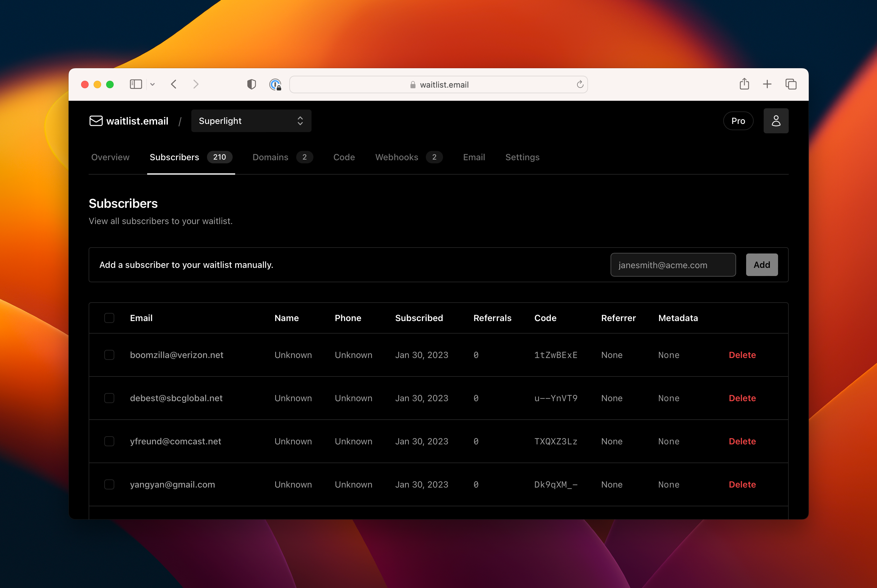The image size is (877, 588).
Task: Click the email yangyan@gmail.com
Action: click(x=173, y=484)
